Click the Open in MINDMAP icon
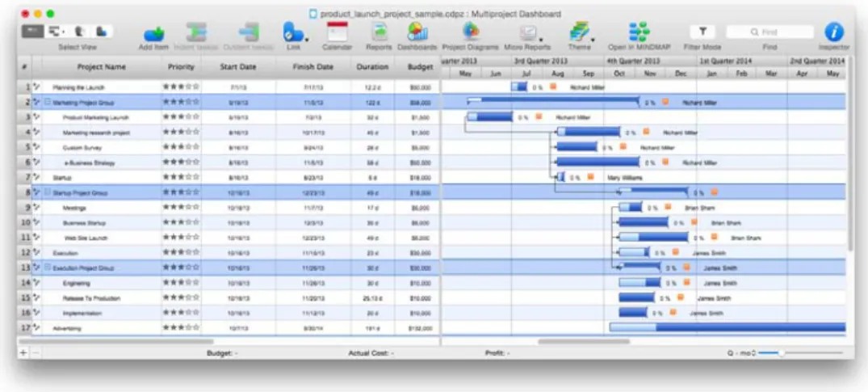The width and height of the screenshot is (868, 392). click(x=639, y=32)
